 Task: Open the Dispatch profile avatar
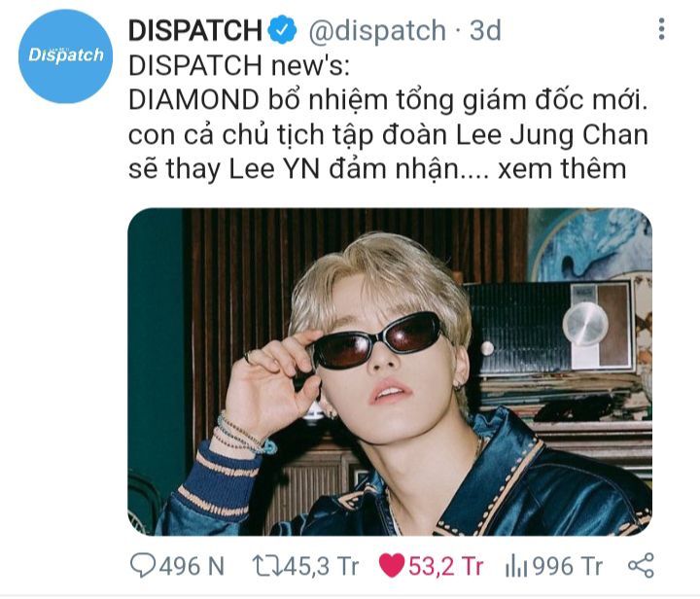click(66, 56)
